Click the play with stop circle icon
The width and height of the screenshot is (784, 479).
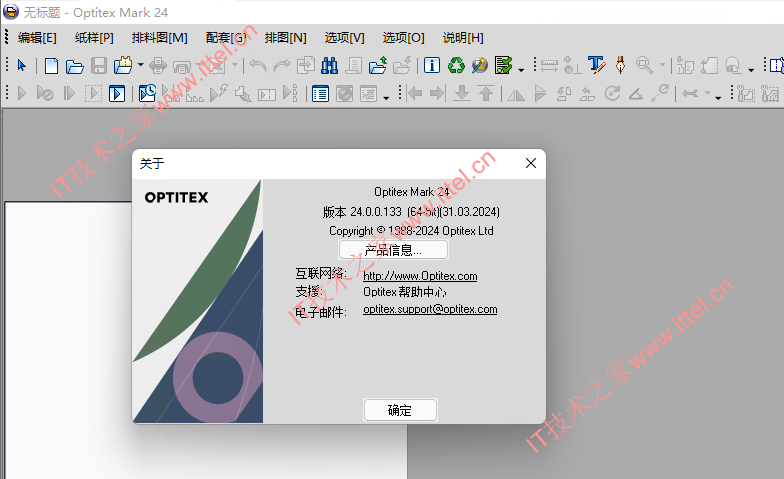click(45, 93)
